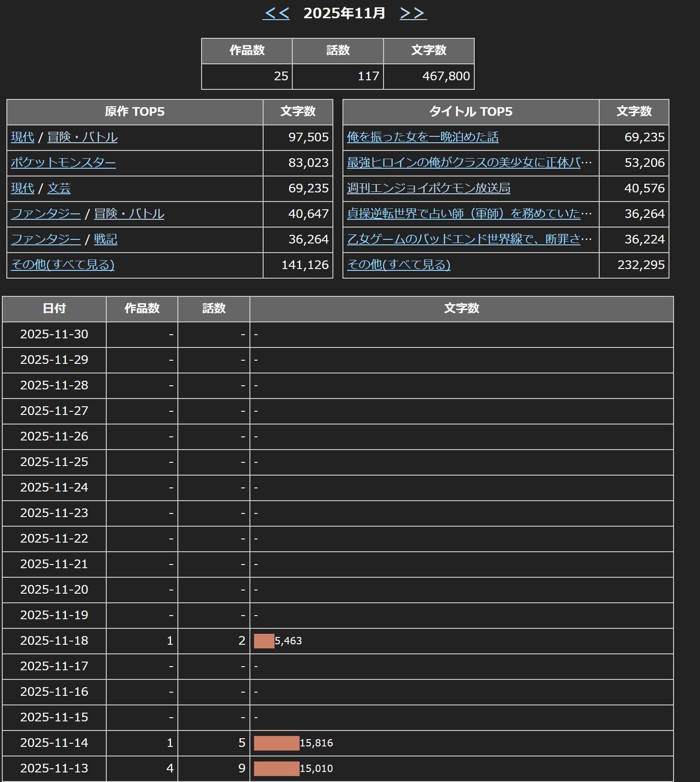Image resolution: width=700 pixels, height=782 pixels.
Task: Expand その他(すべて見る) under 原作 TOP5
Action: tap(62, 265)
